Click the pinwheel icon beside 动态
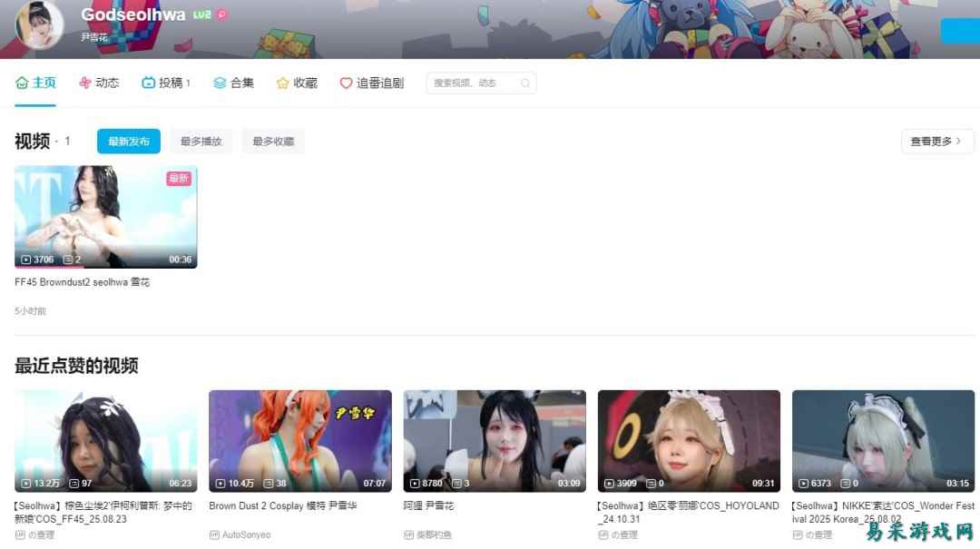980x549 pixels. (x=85, y=83)
